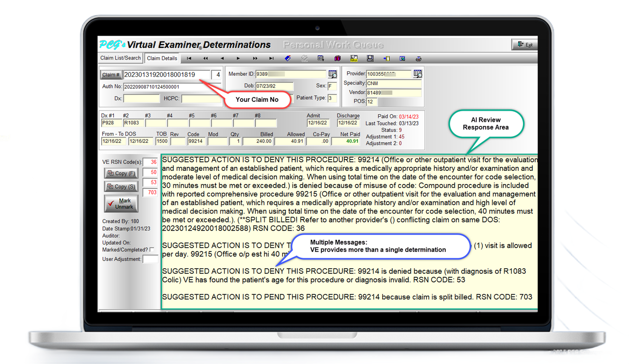Image resolution: width=629 pixels, height=364 pixels.
Task: Open the Member ID lookup icon
Action: tap(332, 74)
